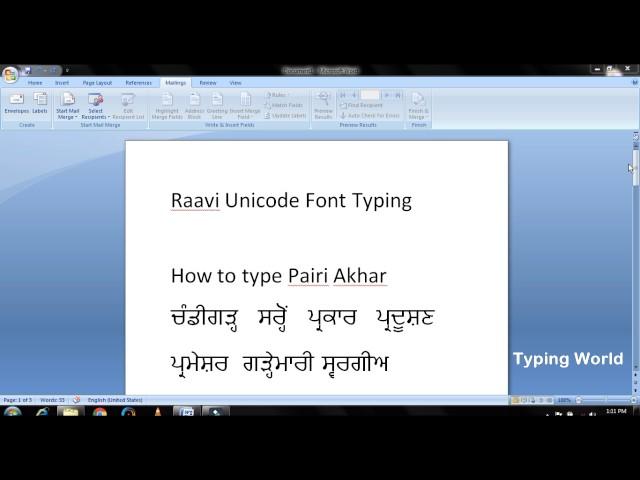Click the word 'ਪ੍ਰਮੇਸ਼ਰ' in the document

pos(199,364)
